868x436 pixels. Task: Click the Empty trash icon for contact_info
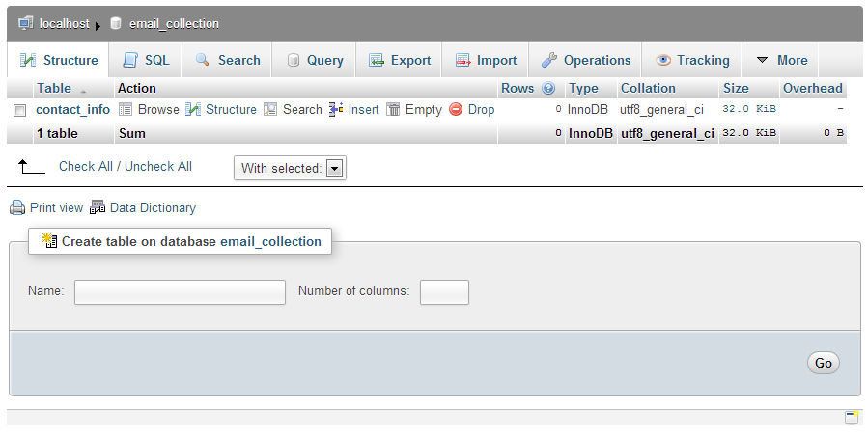point(393,110)
